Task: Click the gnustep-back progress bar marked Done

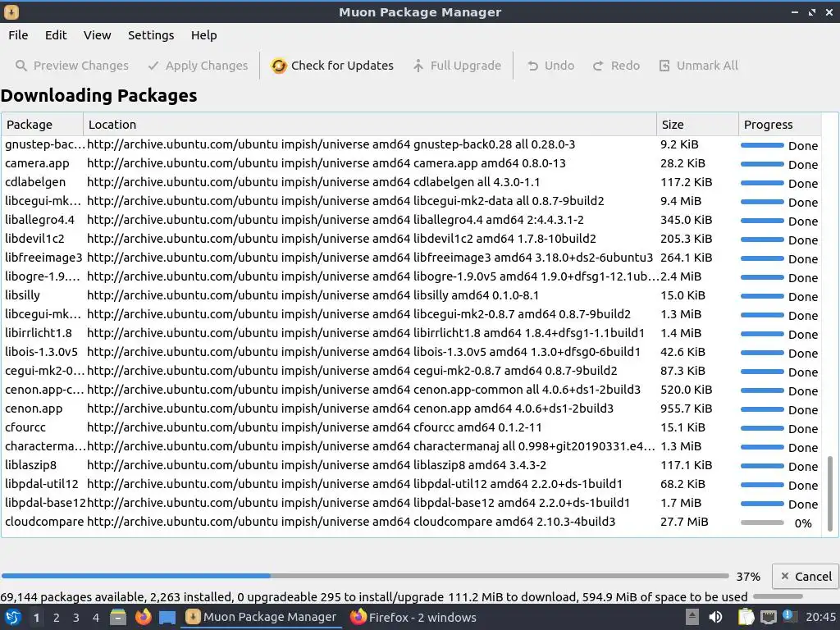Action: coord(762,145)
